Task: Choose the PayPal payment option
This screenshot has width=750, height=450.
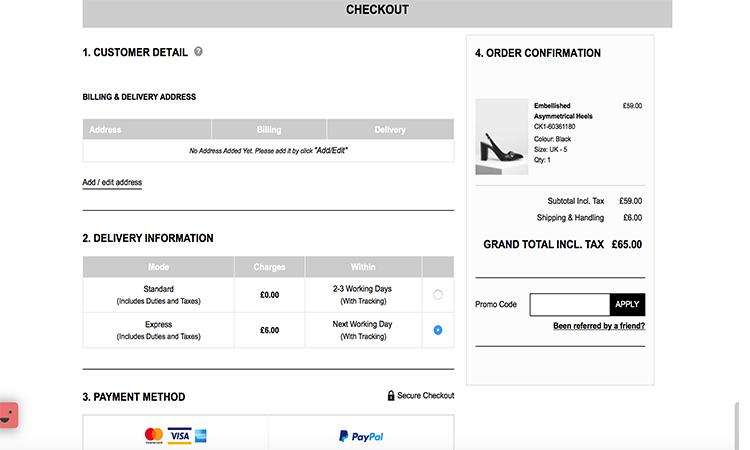Action: (x=360, y=436)
